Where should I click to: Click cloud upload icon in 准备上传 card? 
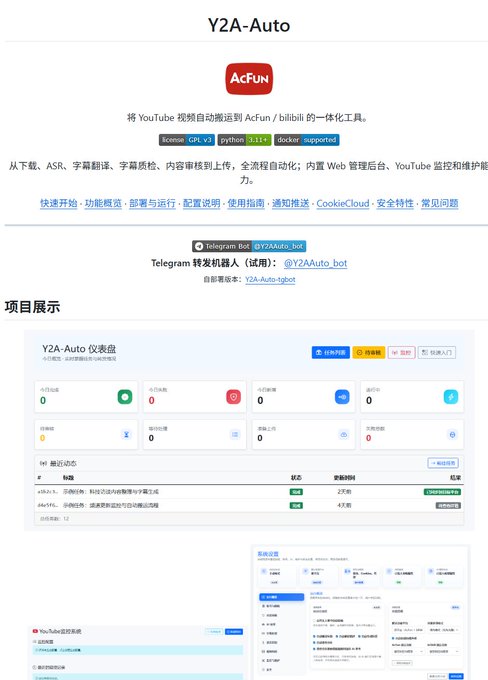pyautogui.click(x=344, y=434)
